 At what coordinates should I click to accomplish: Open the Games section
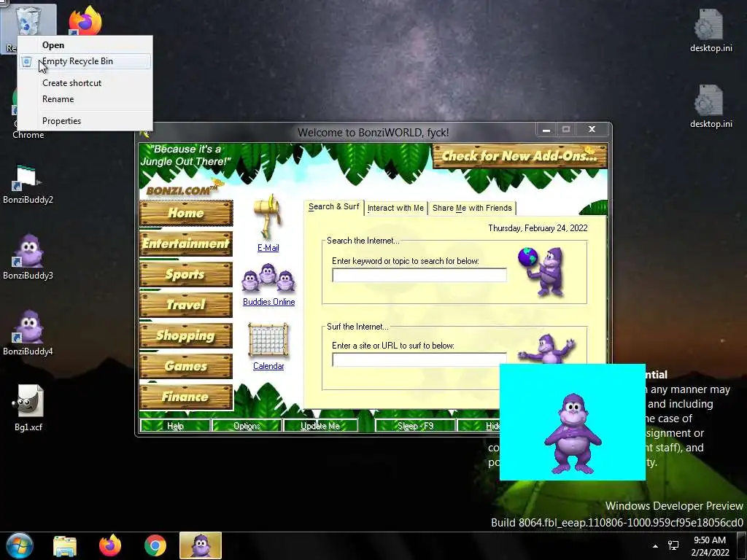click(186, 366)
